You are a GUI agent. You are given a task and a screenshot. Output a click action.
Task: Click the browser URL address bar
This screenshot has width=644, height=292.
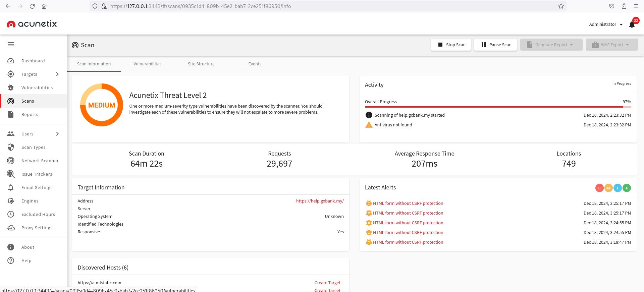[329, 6]
